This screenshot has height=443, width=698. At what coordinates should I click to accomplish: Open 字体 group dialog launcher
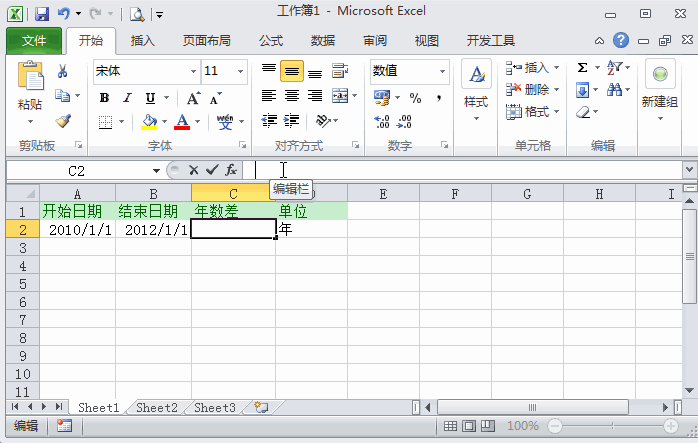(242, 145)
